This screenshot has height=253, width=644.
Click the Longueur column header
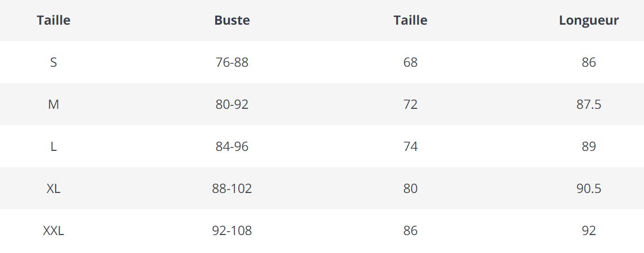588,21
